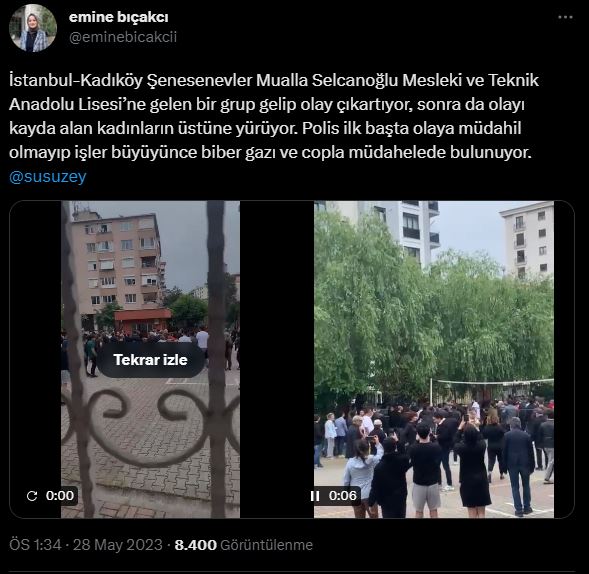Screen dimensions: 589x574
Task: Click the tweet text starting 'İstanbul-Kadıköy'
Action: coord(274,116)
